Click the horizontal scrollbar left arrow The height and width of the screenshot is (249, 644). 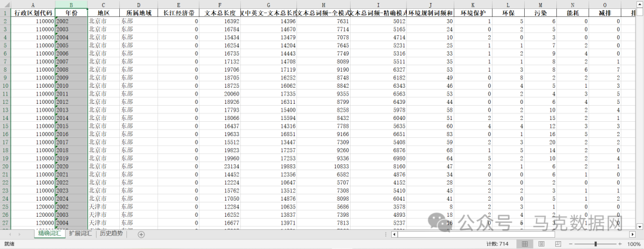coord(394,234)
